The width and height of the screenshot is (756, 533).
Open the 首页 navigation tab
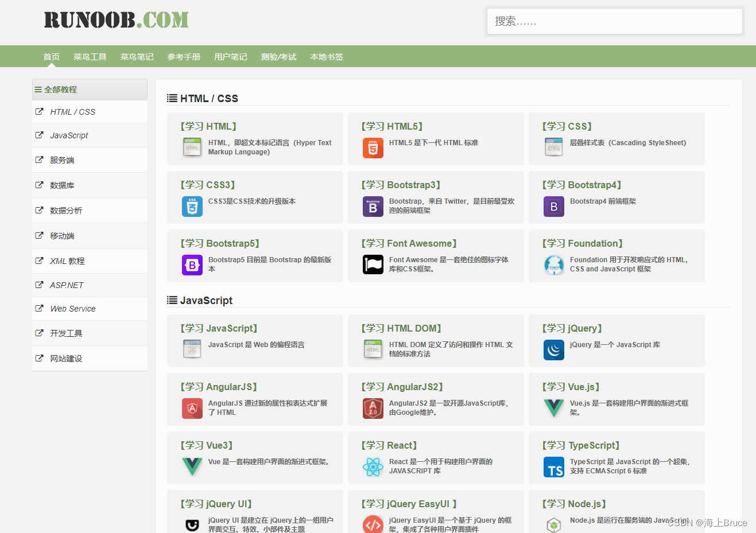click(x=52, y=57)
